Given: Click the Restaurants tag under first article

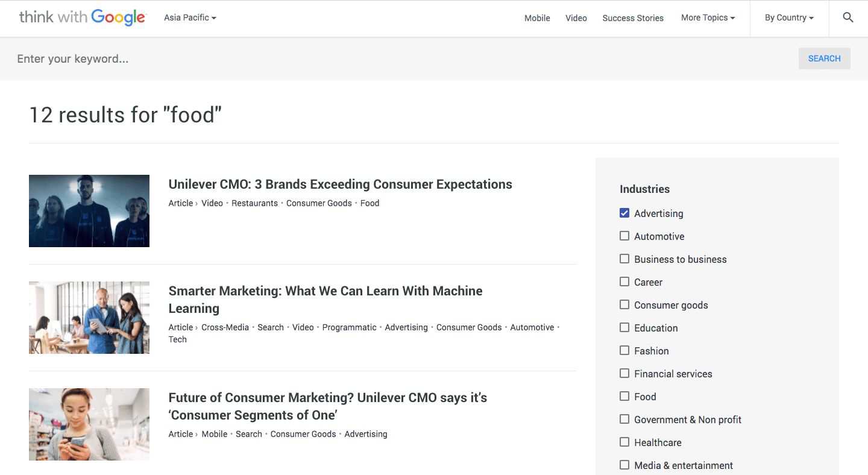Looking at the screenshot, I should pyautogui.click(x=254, y=203).
